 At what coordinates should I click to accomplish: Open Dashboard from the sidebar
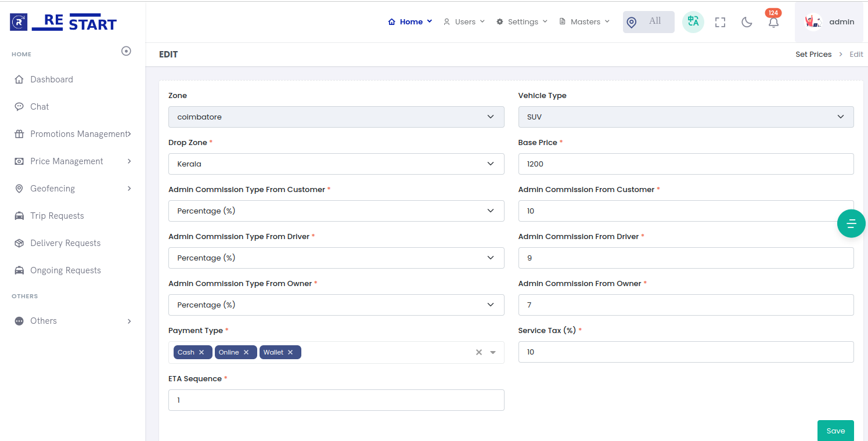(x=51, y=79)
